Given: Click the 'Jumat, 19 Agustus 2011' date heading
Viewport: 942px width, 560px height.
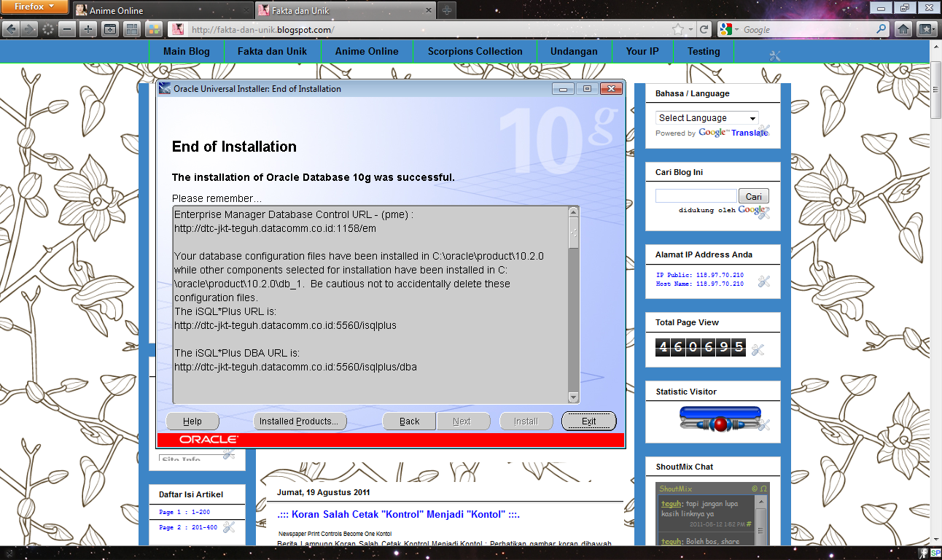Looking at the screenshot, I should click(324, 493).
